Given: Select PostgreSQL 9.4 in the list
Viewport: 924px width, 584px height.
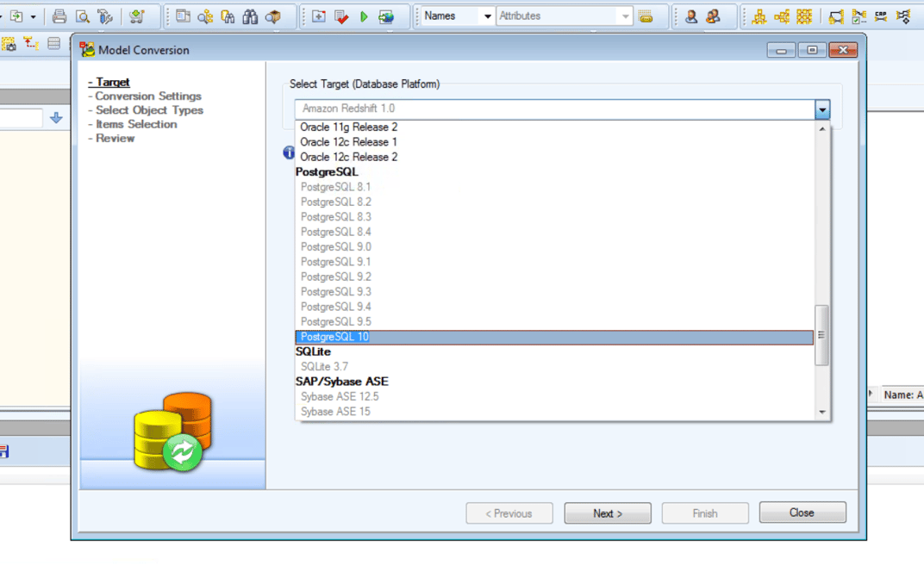Looking at the screenshot, I should click(x=554, y=307).
